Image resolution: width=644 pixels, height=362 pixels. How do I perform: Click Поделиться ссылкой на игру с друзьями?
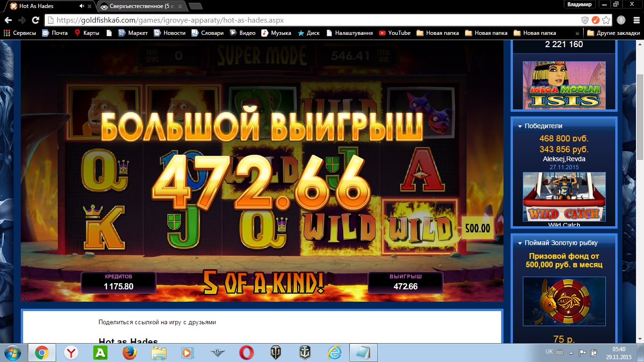point(157,322)
